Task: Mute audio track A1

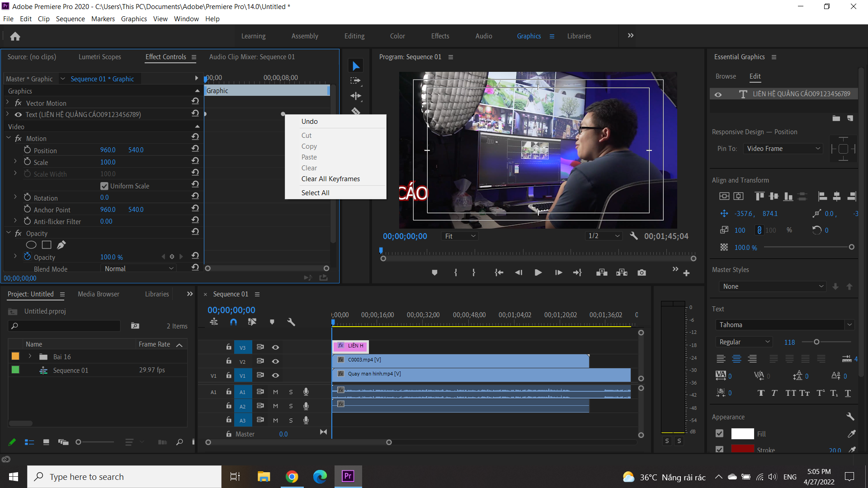Action: click(275, 392)
